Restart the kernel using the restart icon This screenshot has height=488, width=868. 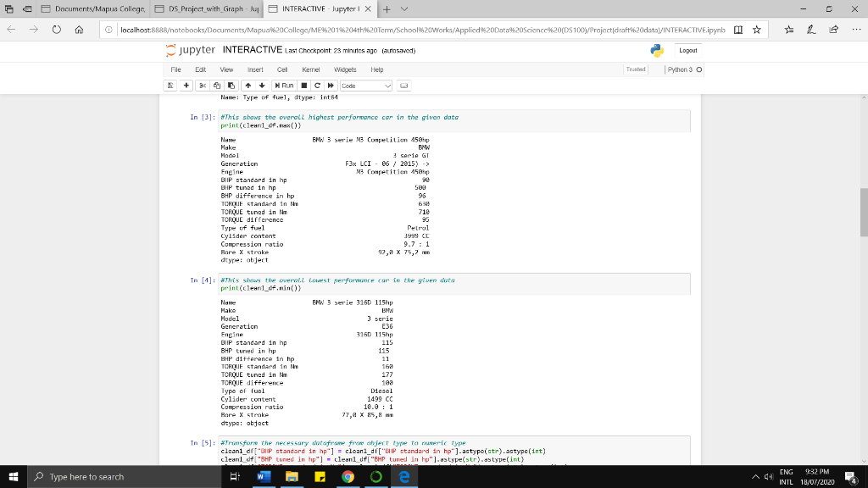tap(317, 85)
